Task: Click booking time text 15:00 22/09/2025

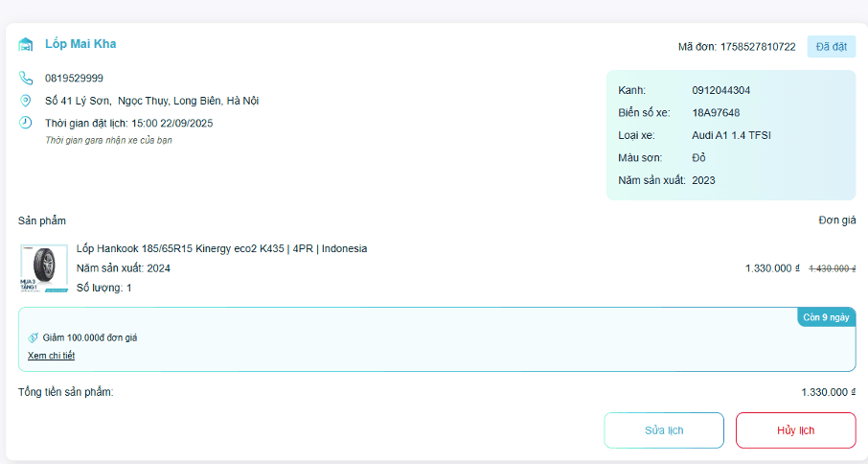Action: 172,123
